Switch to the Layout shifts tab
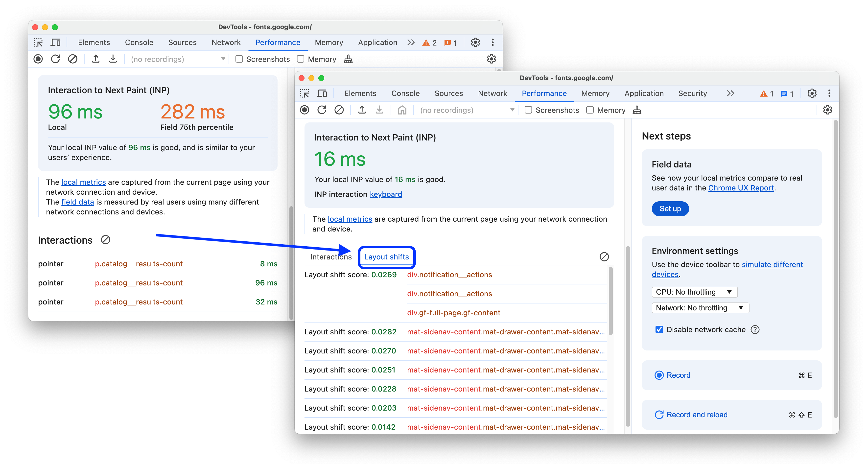The width and height of the screenshot is (868, 464). [386, 257]
